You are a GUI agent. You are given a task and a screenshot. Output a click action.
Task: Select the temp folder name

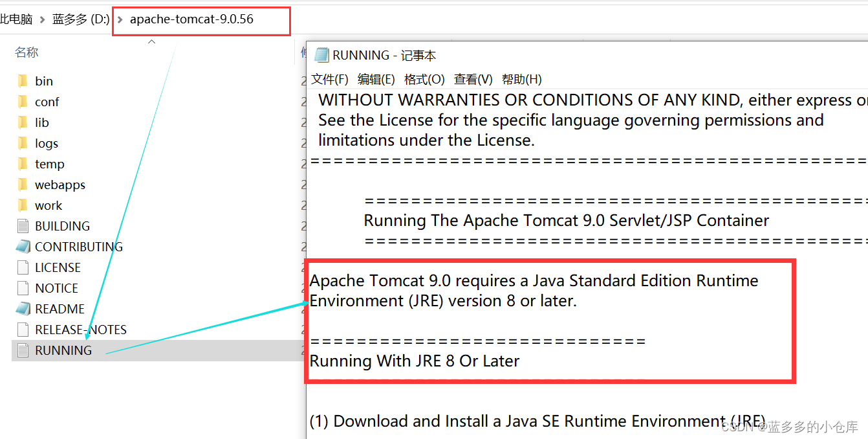point(50,164)
